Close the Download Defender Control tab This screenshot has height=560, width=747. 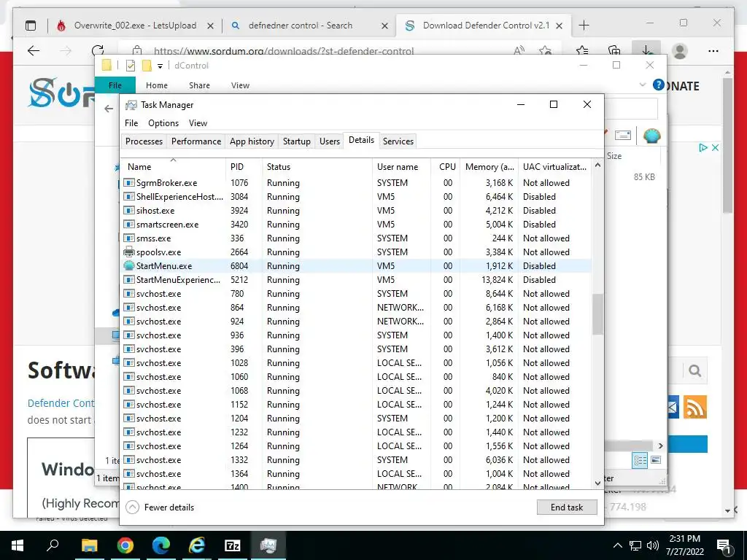(x=560, y=26)
